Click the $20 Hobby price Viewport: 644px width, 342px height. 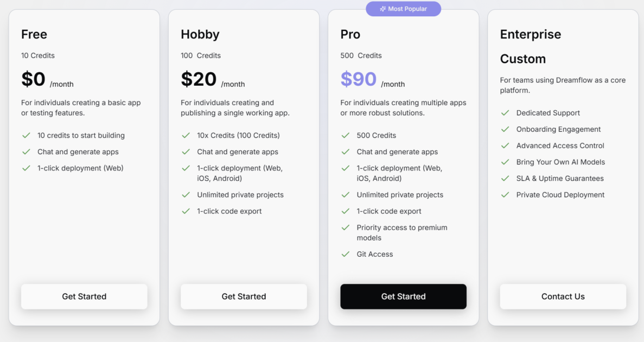pyautogui.click(x=199, y=79)
